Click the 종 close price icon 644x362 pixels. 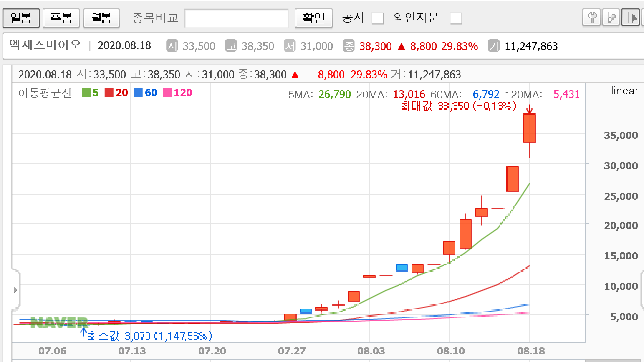point(349,45)
